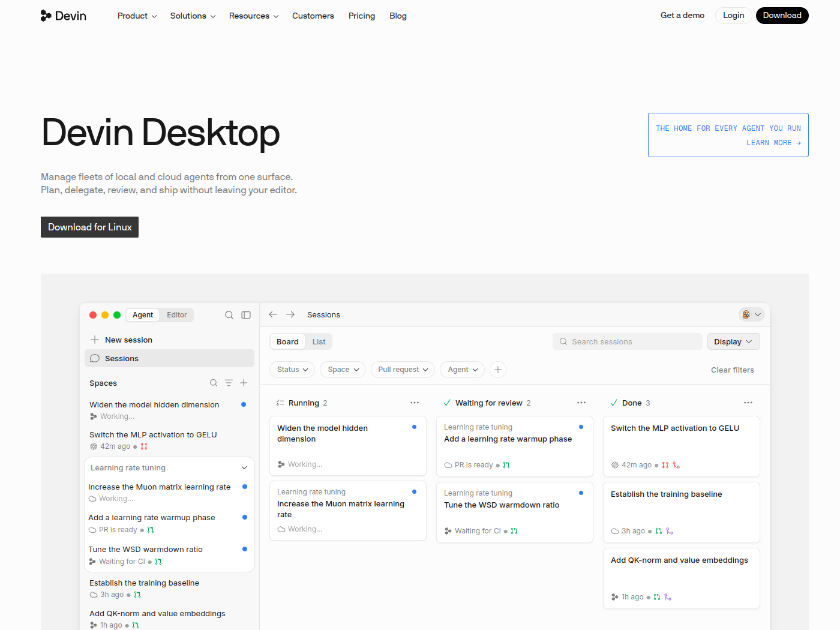Screen dimensions: 840x630
Task: Click the Login button
Action: (x=733, y=16)
